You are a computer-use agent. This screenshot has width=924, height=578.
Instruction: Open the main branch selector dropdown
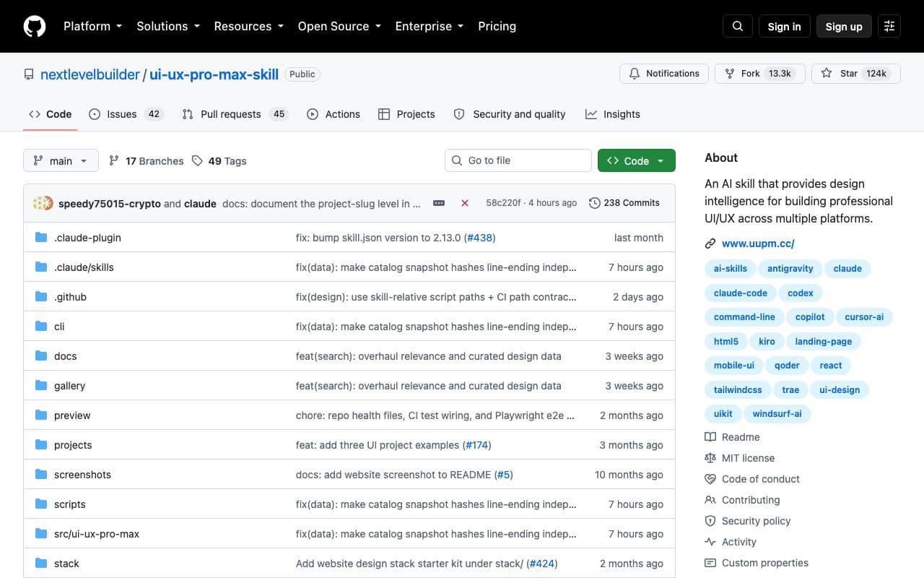point(61,160)
